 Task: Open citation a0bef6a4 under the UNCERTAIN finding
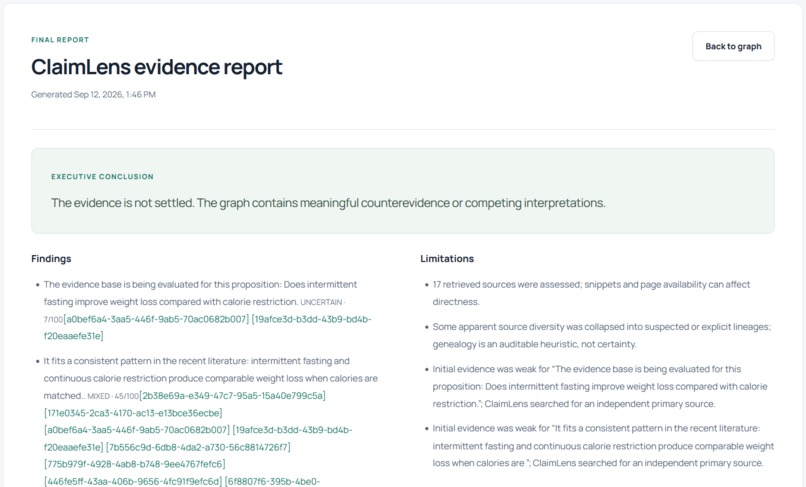click(156, 319)
